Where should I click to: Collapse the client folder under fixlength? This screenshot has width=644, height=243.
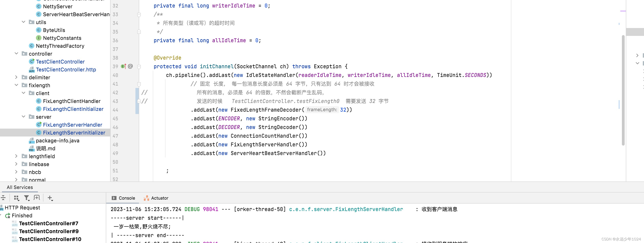23,93
